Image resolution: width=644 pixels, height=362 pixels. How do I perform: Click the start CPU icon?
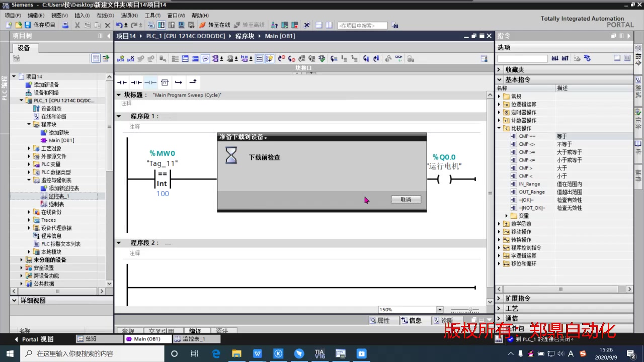tap(284, 25)
